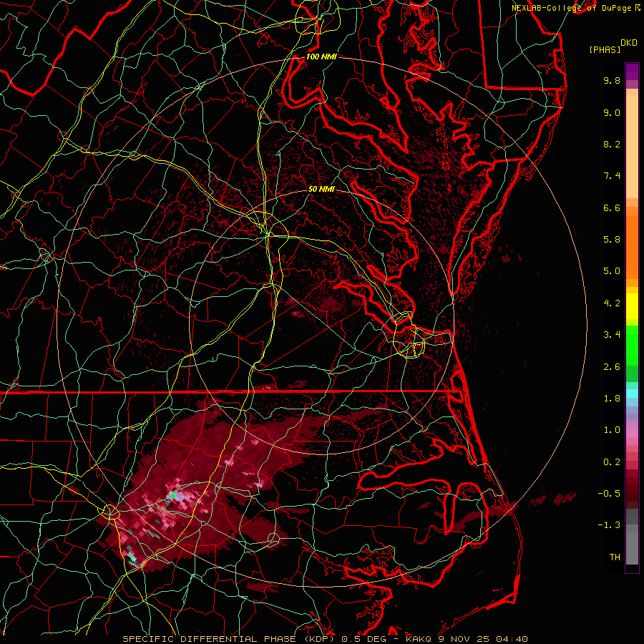Click the 0.5 DEG elevation text
Image resolution: width=644 pixels, height=644 pixels.
tap(364, 639)
